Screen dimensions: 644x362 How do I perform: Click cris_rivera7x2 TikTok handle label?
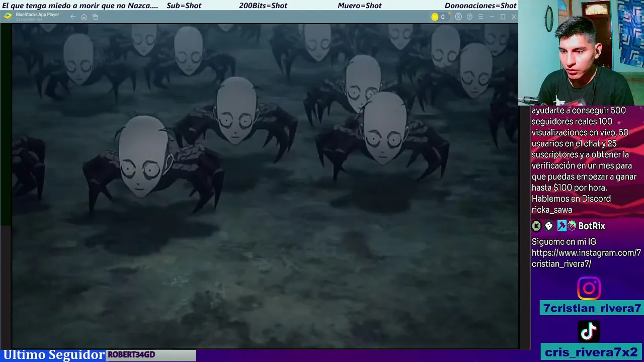coord(592,352)
